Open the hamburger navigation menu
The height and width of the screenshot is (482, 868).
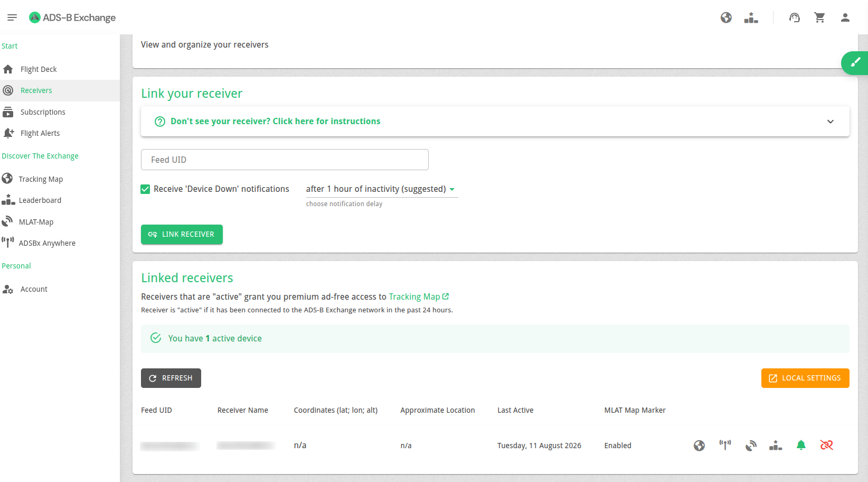click(12, 17)
